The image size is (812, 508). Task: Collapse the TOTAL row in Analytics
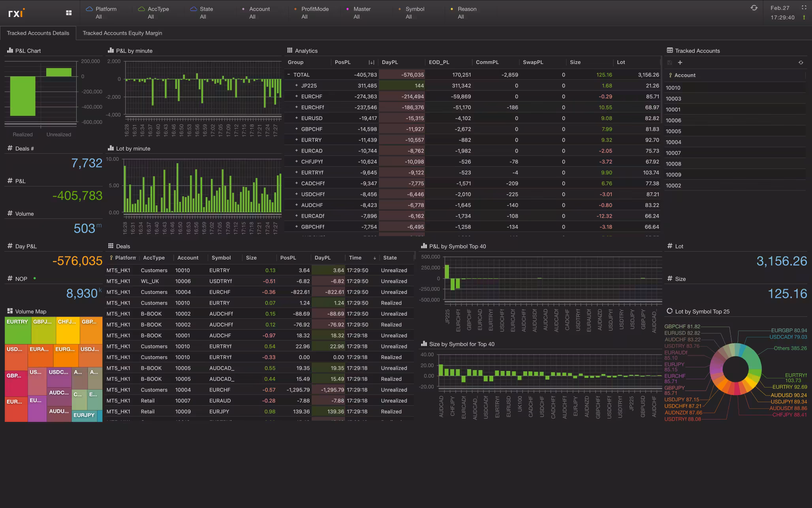tap(289, 75)
